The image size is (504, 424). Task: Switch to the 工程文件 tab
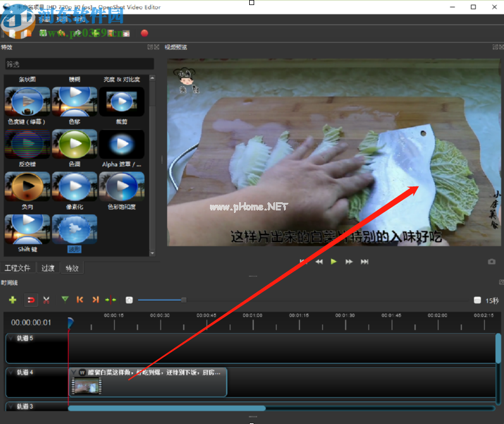[x=18, y=268]
